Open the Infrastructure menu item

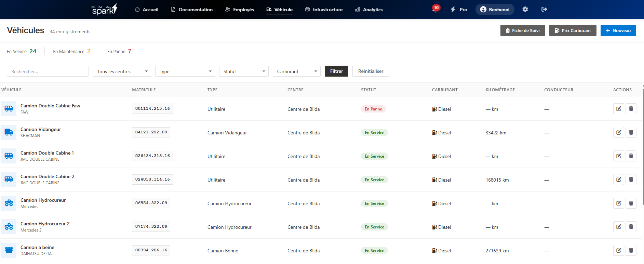click(x=324, y=10)
